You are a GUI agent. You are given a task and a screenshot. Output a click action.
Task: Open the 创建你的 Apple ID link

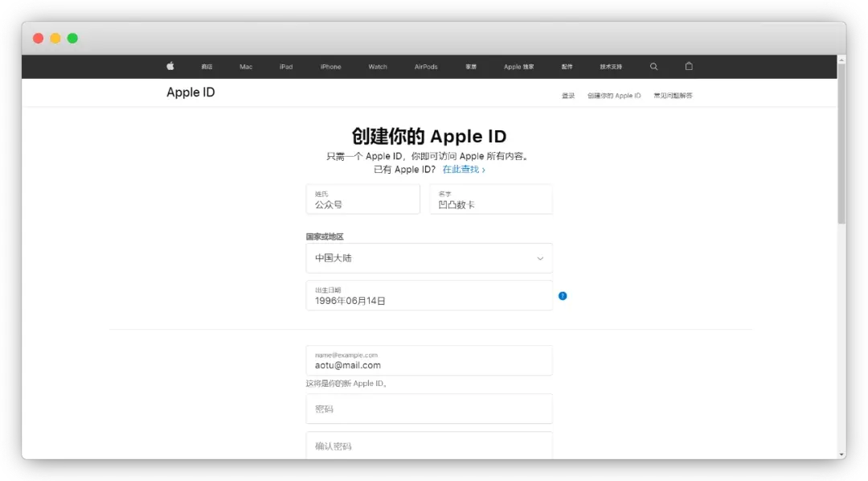(x=614, y=95)
